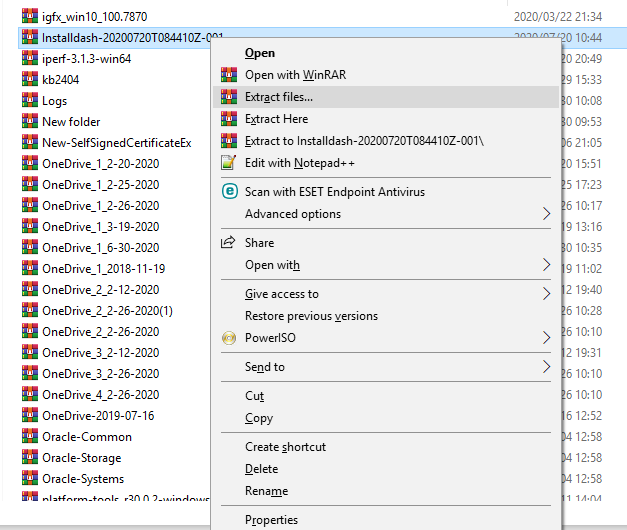This screenshot has height=530, width=627.
Task: Click date 2020/03/22 21:34
Action: pos(558,16)
